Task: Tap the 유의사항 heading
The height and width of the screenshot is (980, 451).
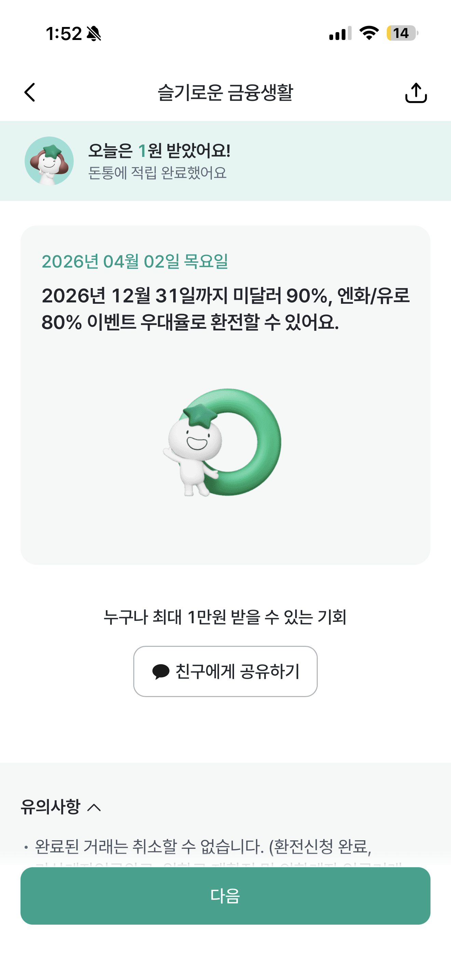Action: (51, 806)
